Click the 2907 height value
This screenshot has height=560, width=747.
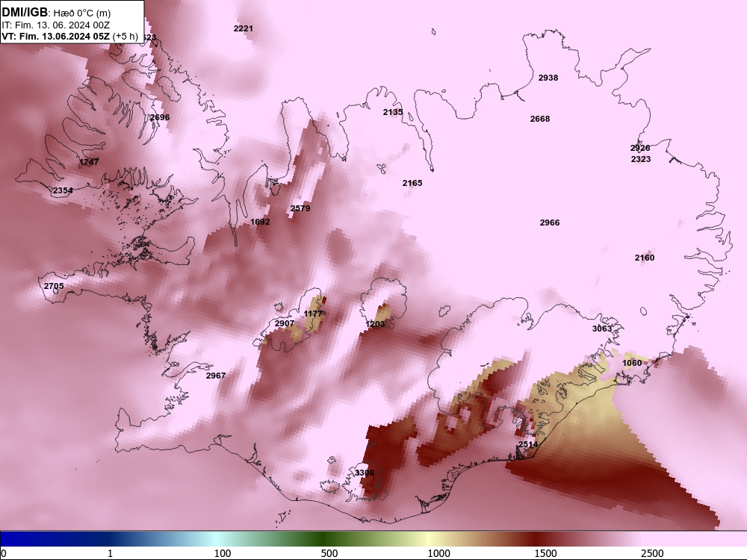point(285,323)
